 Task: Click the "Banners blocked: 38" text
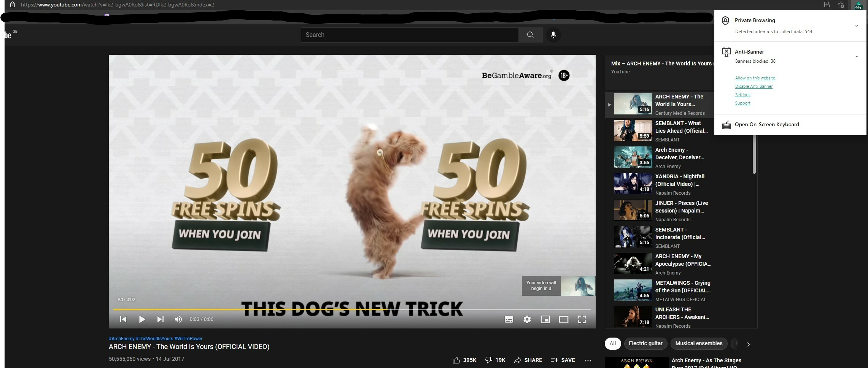coord(755,61)
